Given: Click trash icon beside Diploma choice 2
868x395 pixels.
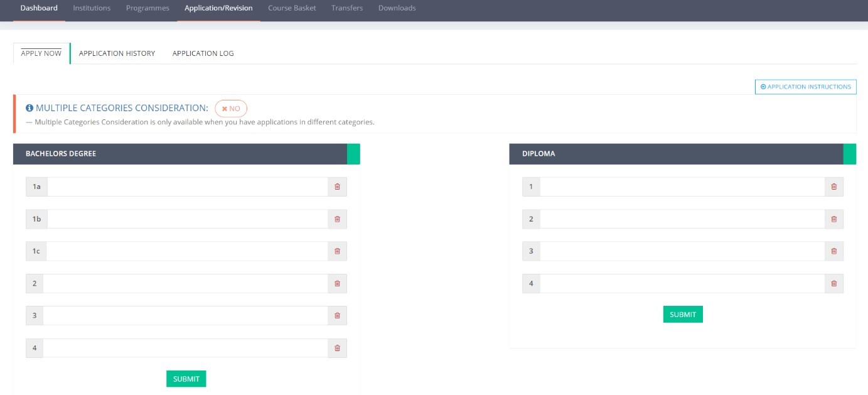Looking at the screenshot, I should pos(833,219).
